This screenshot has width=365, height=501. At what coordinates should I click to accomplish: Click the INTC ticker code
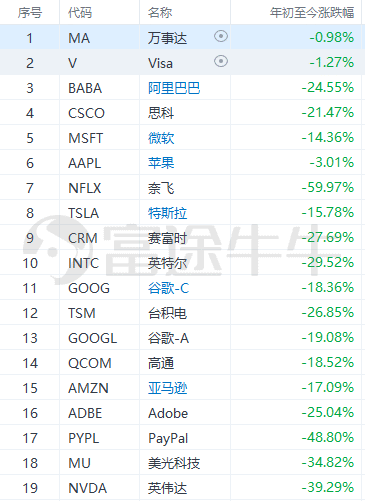coord(83,263)
